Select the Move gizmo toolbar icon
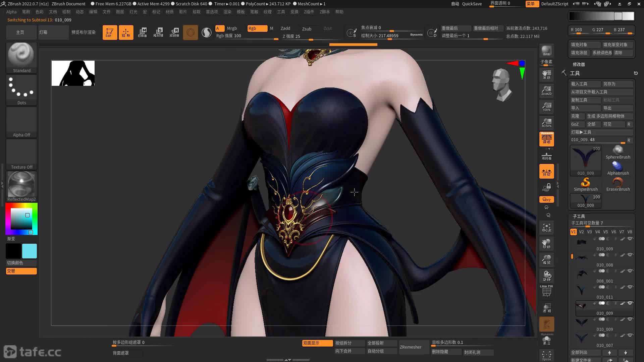The width and height of the screenshot is (644, 362). 142,33
